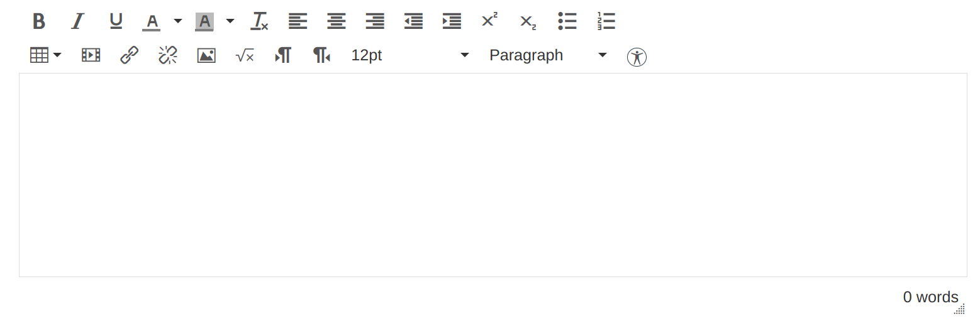This screenshot has width=980, height=323.
Task: Open the math equation editor
Action: (245, 56)
